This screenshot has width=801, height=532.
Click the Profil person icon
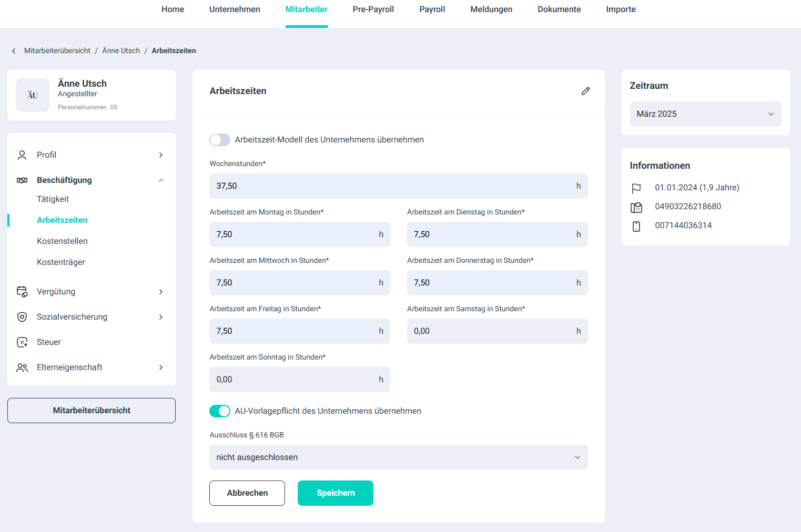(x=22, y=155)
